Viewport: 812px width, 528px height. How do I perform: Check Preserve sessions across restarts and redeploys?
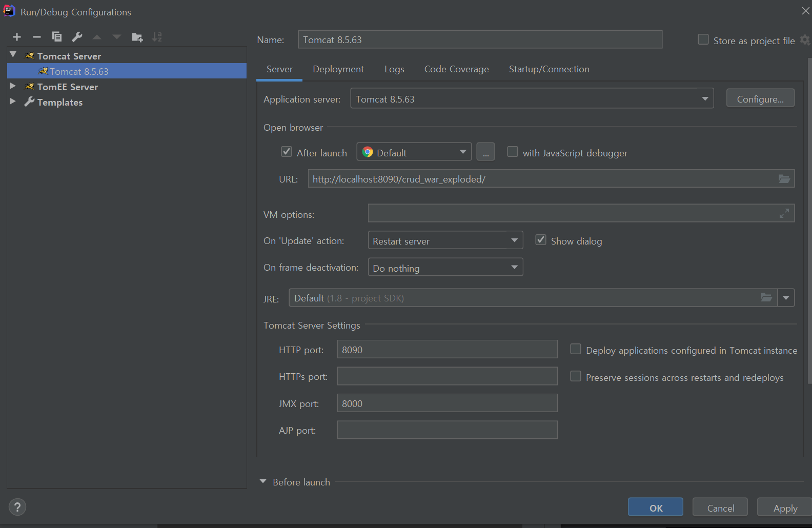click(576, 376)
